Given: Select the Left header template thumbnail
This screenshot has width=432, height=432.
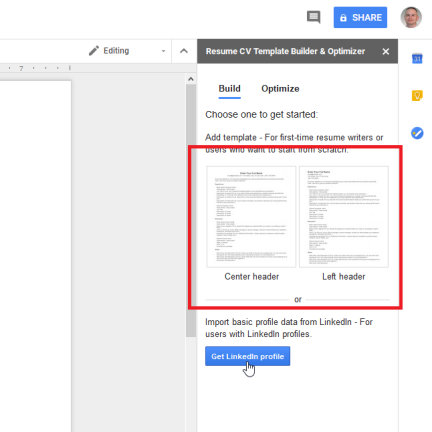Looking at the screenshot, I should 344,217.
